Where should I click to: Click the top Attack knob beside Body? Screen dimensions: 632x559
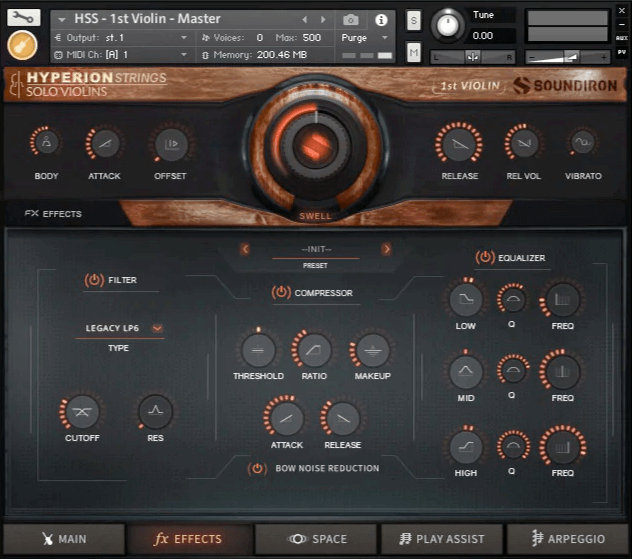click(104, 143)
